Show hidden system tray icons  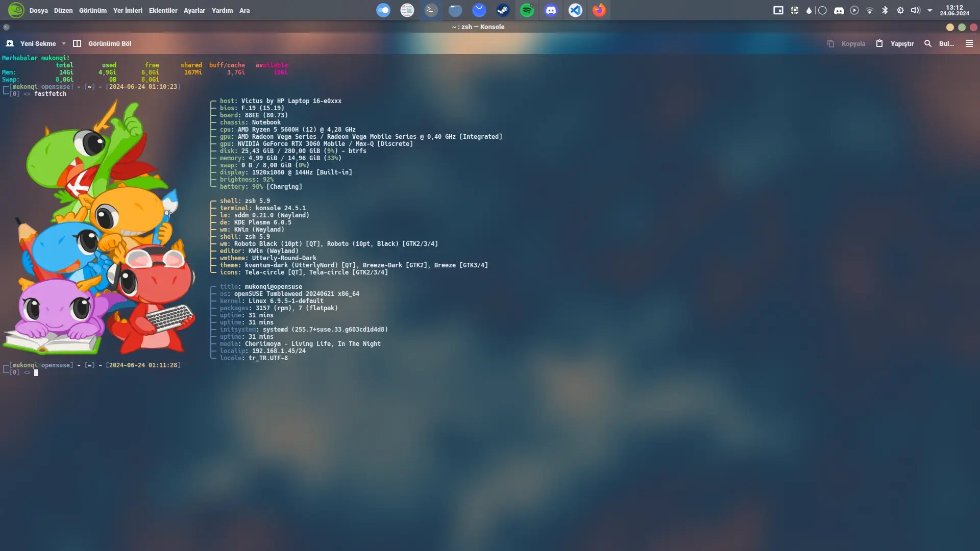coord(930,10)
